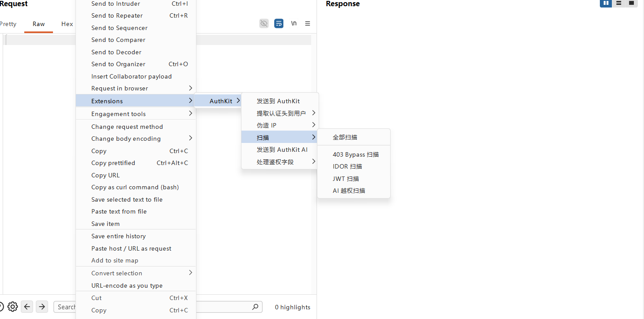Select the combined tab layout icon
Viewport: 644px width, 319px height.
coord(632,3)
